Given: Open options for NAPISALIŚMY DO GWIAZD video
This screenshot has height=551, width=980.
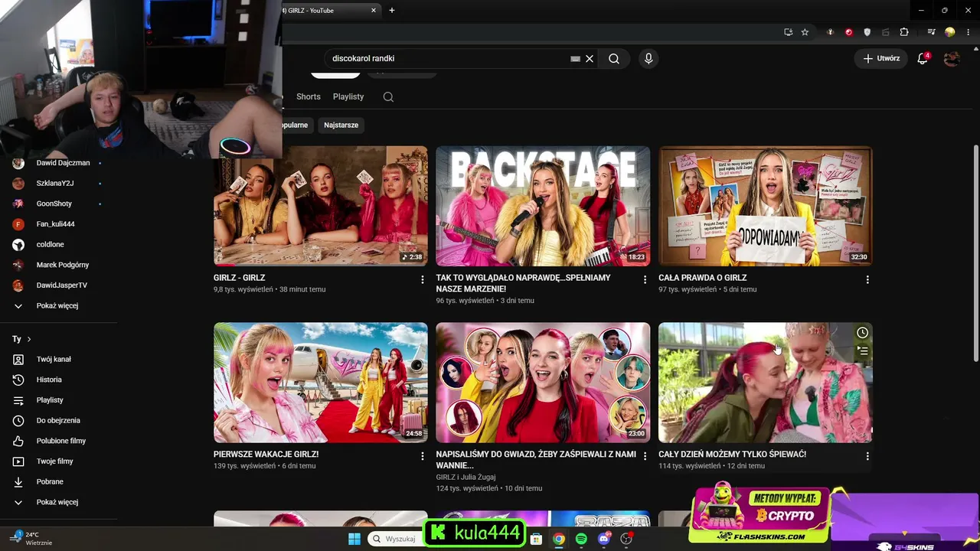Looking at the screenshot, I should (x=645, y=456).
